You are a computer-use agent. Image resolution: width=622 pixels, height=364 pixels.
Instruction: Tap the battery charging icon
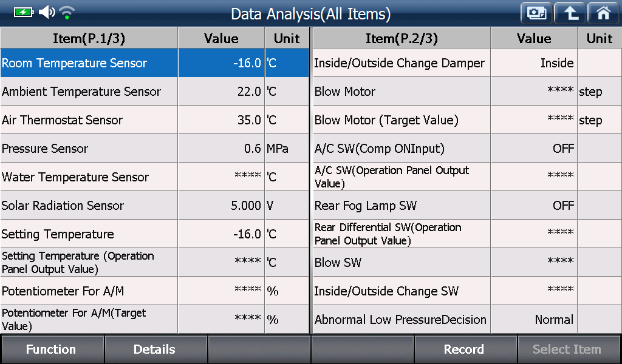click(24, 12)
